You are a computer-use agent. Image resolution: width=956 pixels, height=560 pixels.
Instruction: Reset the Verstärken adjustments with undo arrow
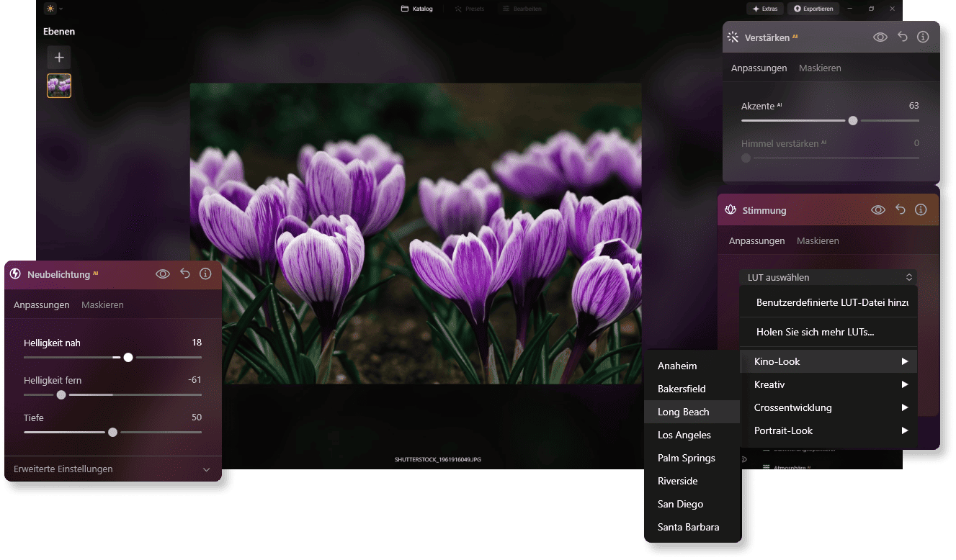coord(901,36)
